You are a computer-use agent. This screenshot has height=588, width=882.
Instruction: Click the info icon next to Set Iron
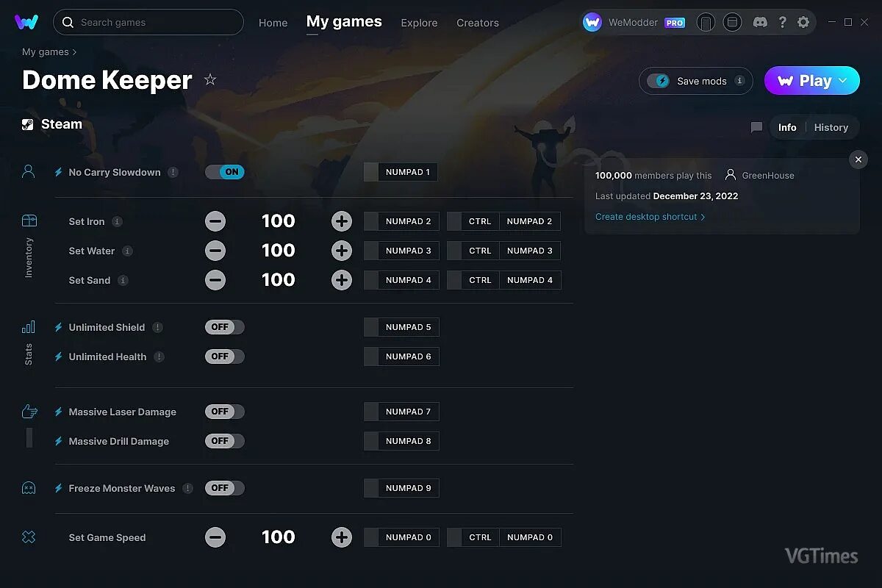117,221
